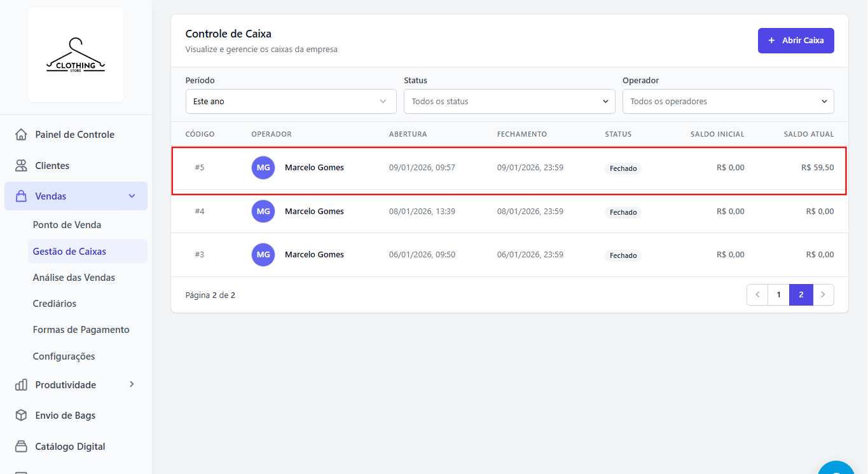Screen dimensions: 868x474
Task: Click the Vendas shopping bag icon
Action: coord(21,196)
